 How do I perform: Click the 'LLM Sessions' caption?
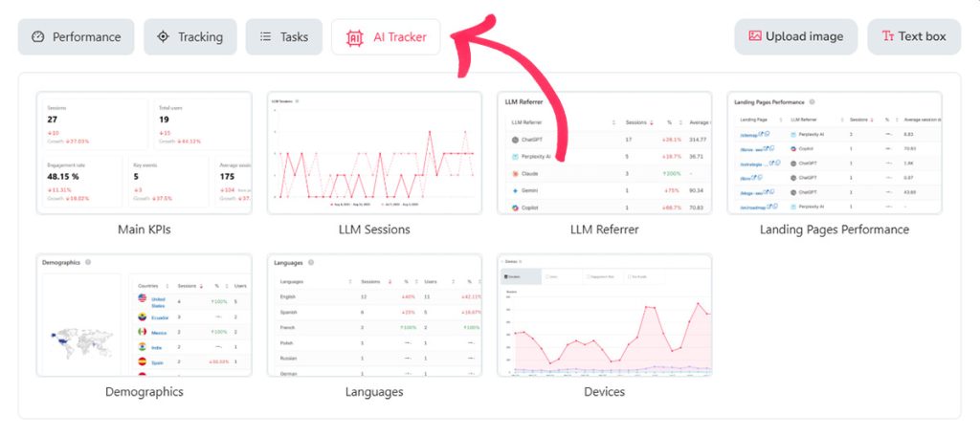tap(374, 229)
